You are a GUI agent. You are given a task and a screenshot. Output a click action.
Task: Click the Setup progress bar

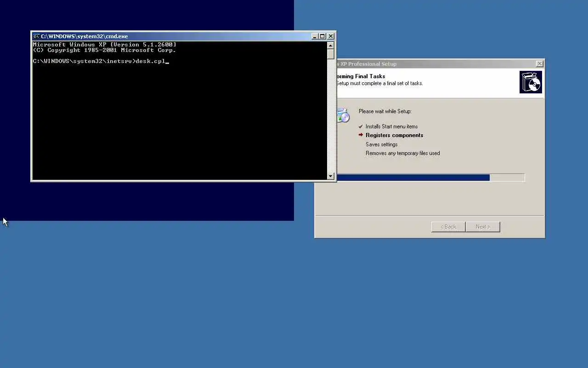coord(430,178)
